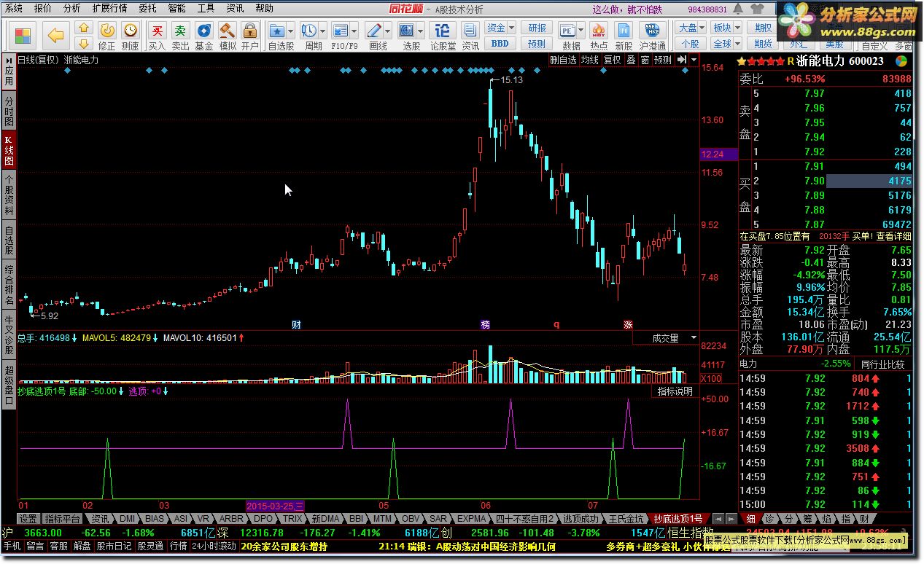Click the 研报 button
Viewport: 924px width, 564px height.
coord(537,28)
